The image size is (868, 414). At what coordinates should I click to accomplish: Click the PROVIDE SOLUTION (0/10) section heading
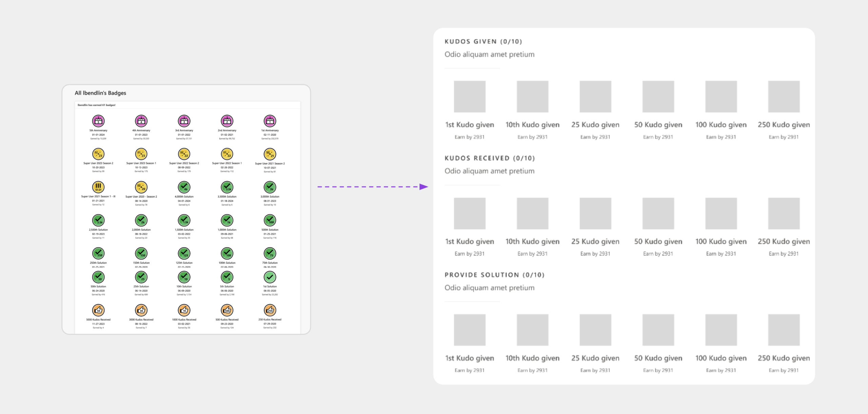(494, 275)
